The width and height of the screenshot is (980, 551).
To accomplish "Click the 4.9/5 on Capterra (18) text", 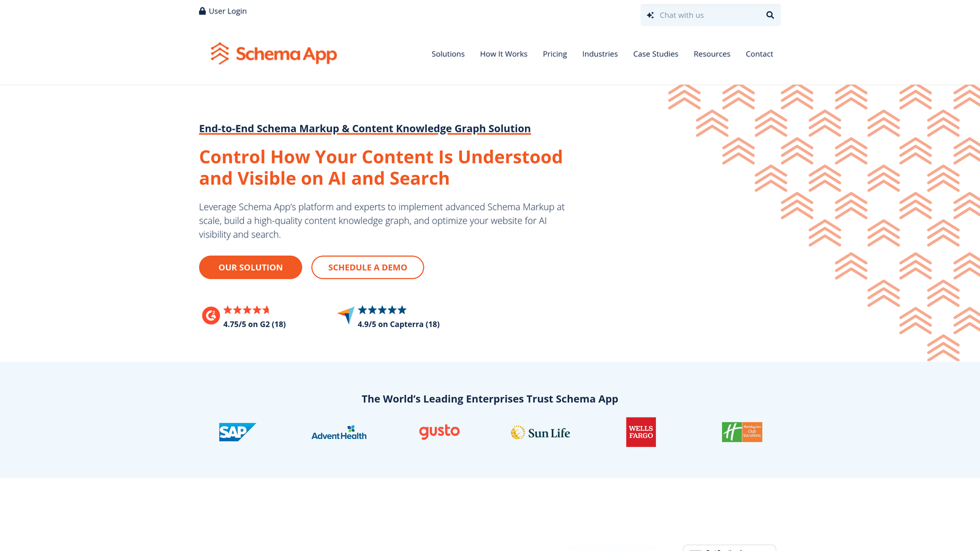I will click(399, 324).
